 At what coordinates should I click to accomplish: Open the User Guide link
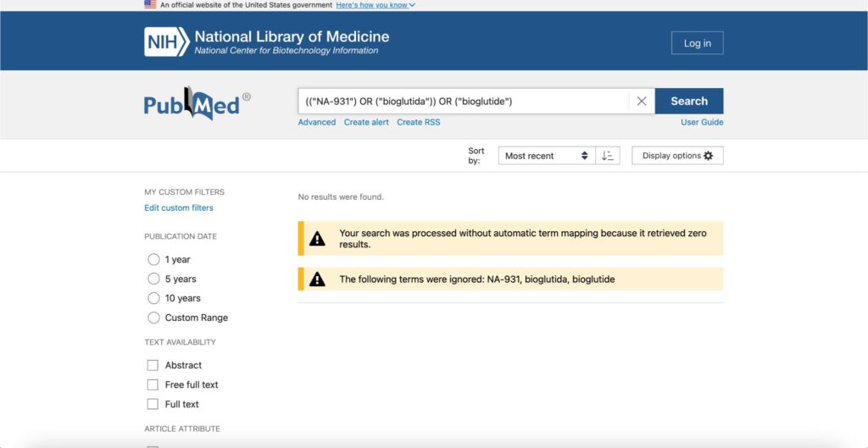(x=702, y=122)
